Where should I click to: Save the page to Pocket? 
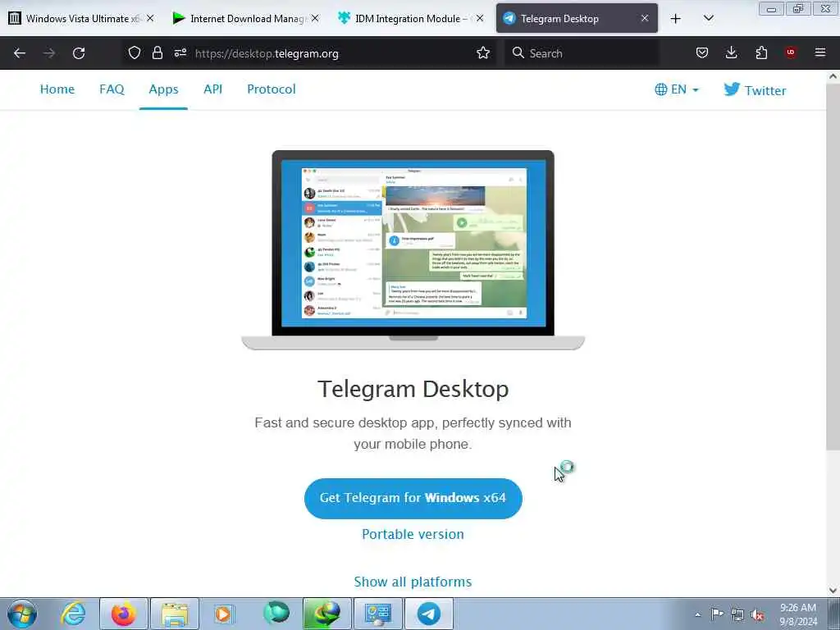[702, 52]
